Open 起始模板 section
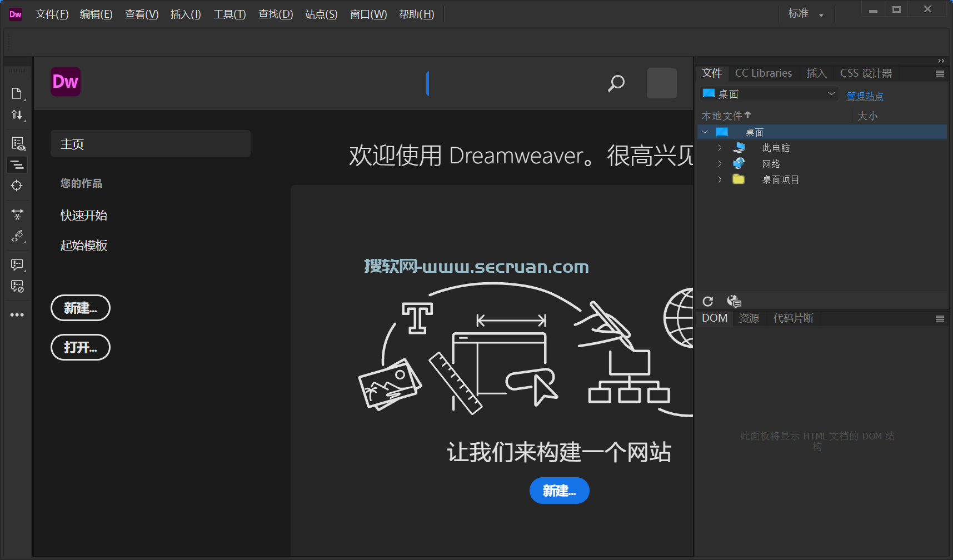Screen dimensions: 953x560 (x=84, y=246)
